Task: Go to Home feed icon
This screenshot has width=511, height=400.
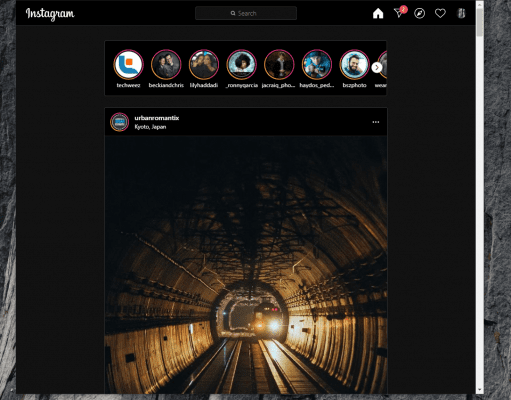Action: point(378,13)
